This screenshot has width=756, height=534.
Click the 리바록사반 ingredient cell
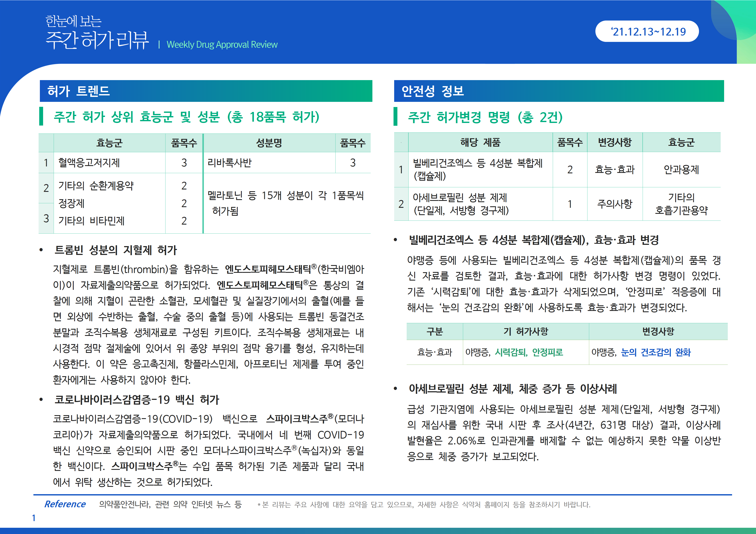pyautogui.click(x=230, y=163)
